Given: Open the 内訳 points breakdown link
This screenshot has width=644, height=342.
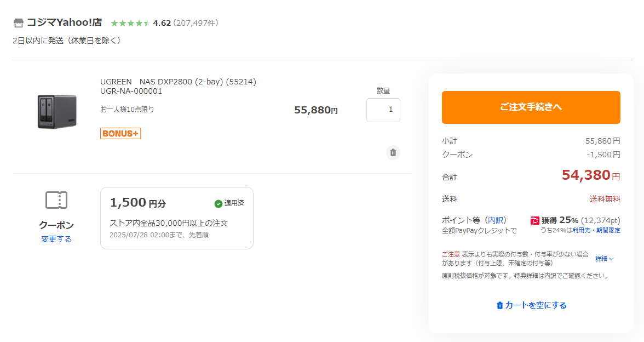Looking at the screenshot, I should coord(496,220).
